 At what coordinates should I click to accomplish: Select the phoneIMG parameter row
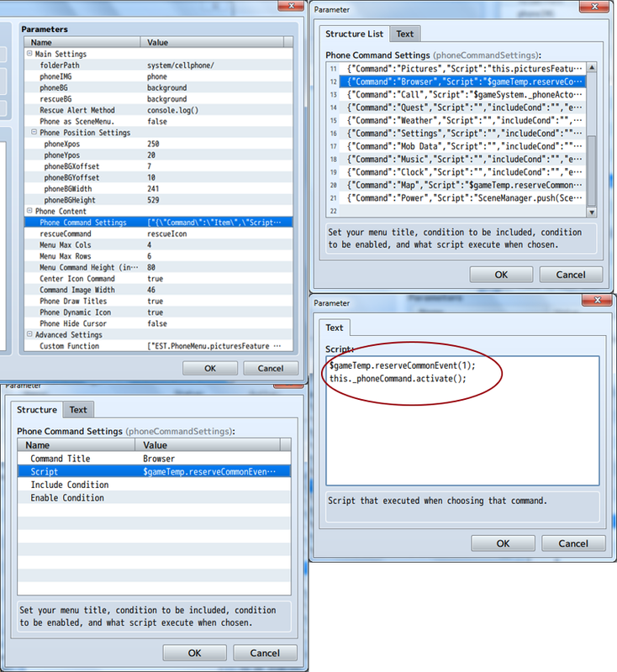pyautogui.click(x=159, y=76)
